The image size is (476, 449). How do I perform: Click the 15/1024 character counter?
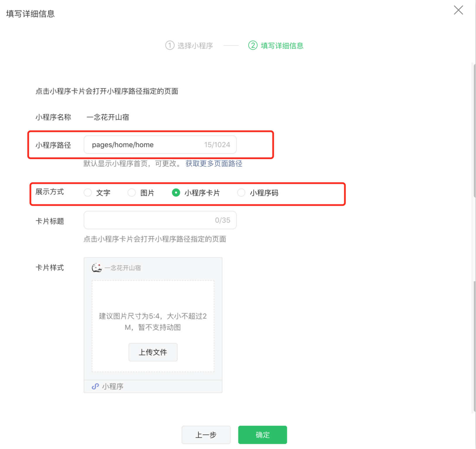[217, 145]
